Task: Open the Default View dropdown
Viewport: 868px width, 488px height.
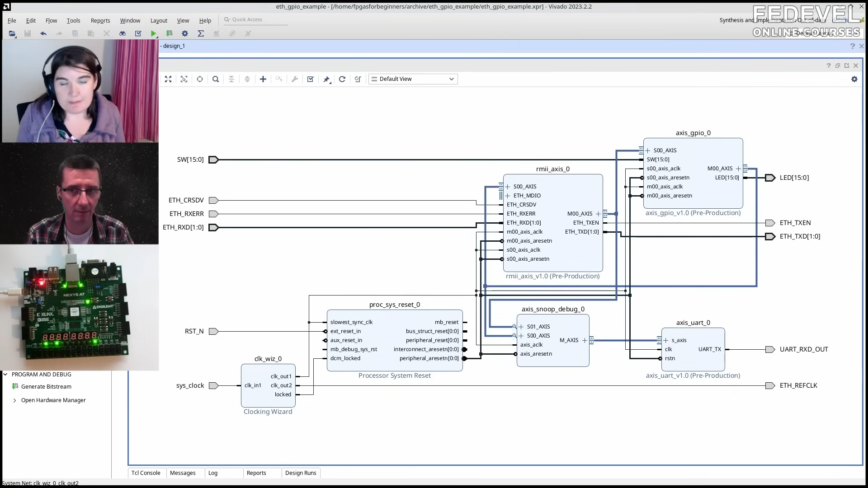Action: pos(413,79)
